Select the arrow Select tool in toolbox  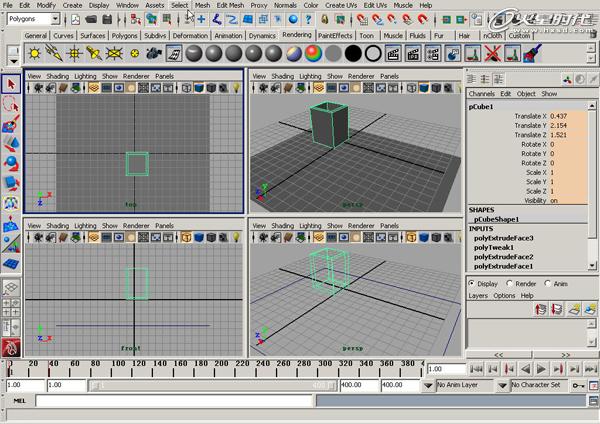(x=11, y=85)
